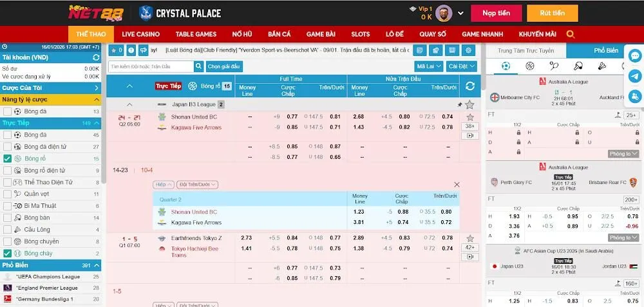Open the England Premier League link
The image size is (644, 307).
46,288
